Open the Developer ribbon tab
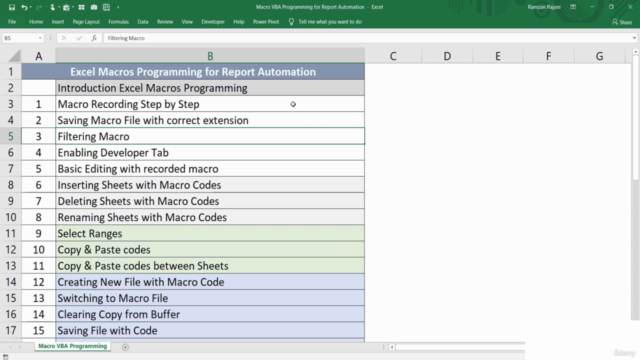The width and height of the screenshot is (640, 360). pos(213,22)
